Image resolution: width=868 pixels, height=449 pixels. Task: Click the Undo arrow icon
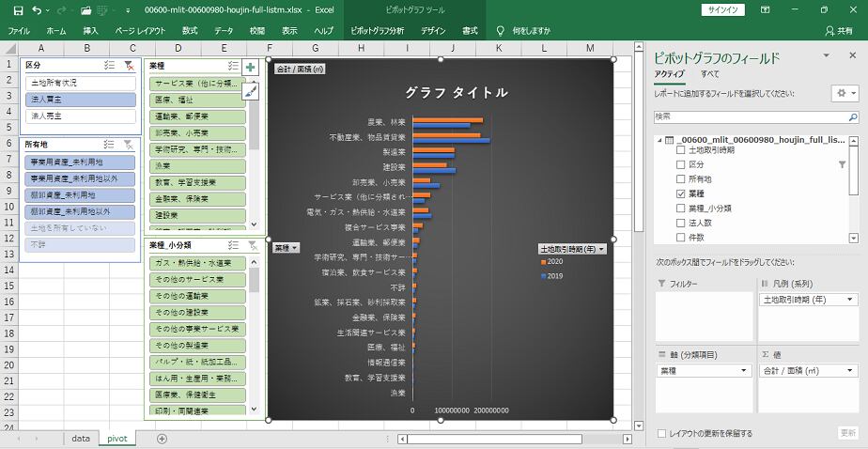tap(35, 9)
